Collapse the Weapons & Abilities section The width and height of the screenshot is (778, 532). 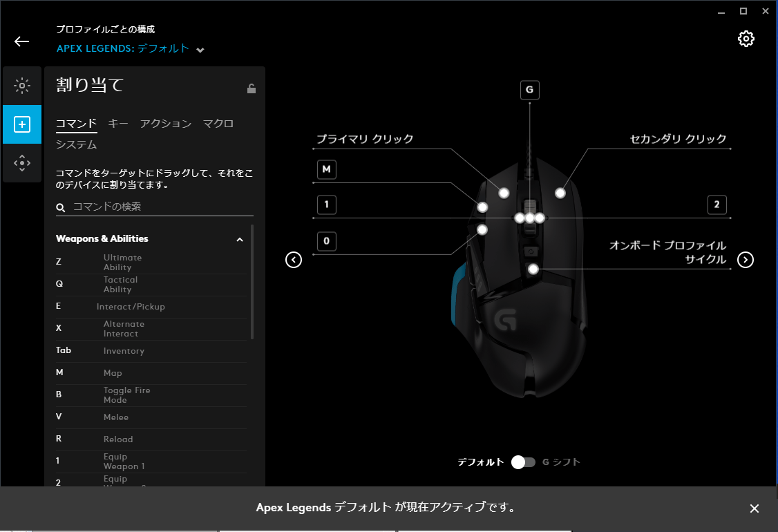240,240
